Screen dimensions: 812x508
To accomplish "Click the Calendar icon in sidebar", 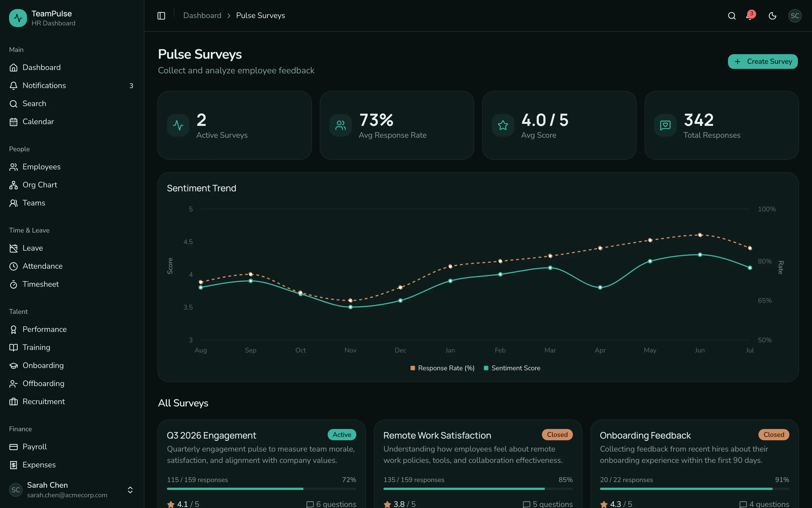I will pos(14,122).
